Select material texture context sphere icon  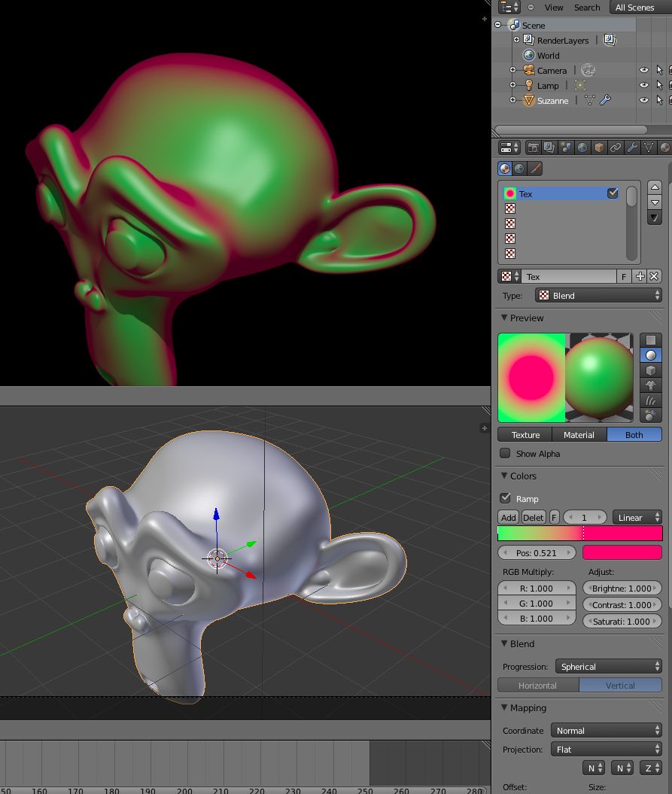pos(505,169)
